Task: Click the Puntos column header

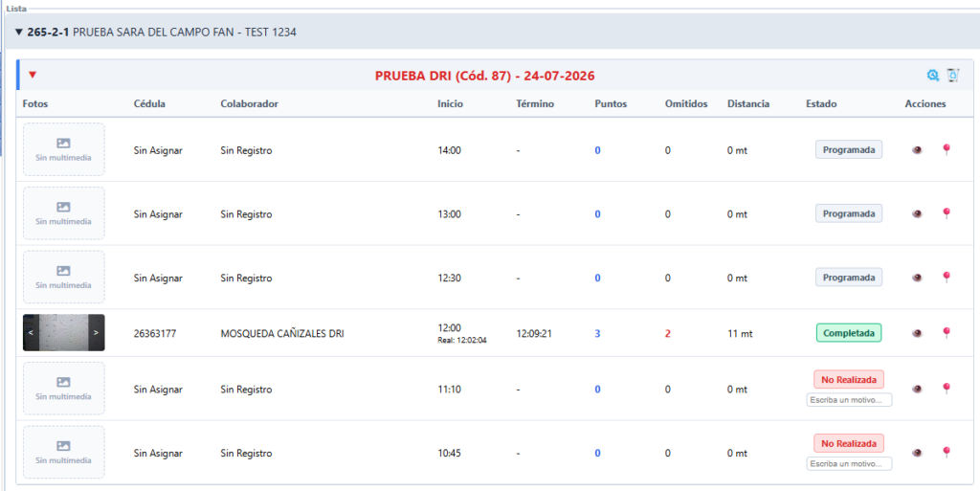Action: [611, 103]
